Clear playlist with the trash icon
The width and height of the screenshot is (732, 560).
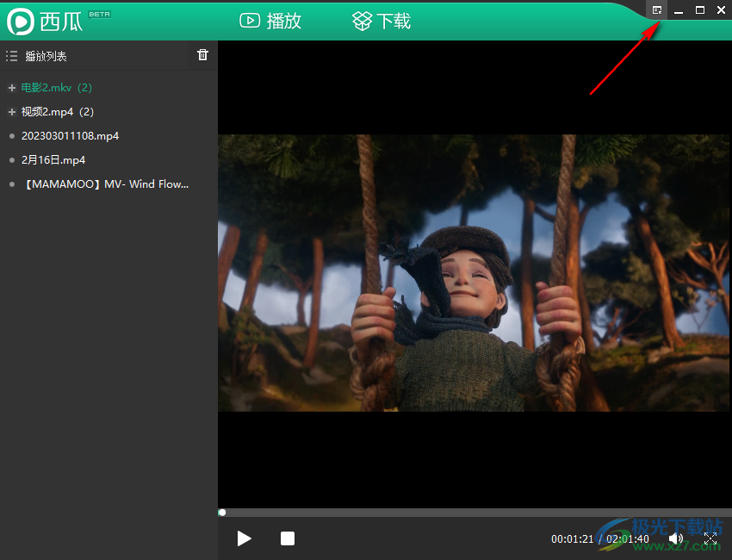tap(202, 54)
